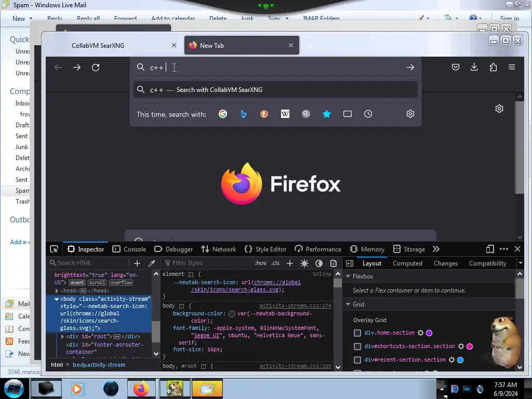Toggle responsive design mode icon
Viewport: 532px width, 399px height.
point(489,249)
